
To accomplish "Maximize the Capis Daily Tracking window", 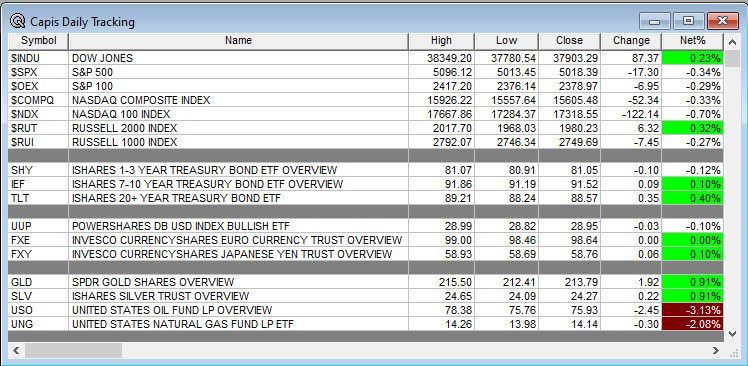I will coord(688,21).
